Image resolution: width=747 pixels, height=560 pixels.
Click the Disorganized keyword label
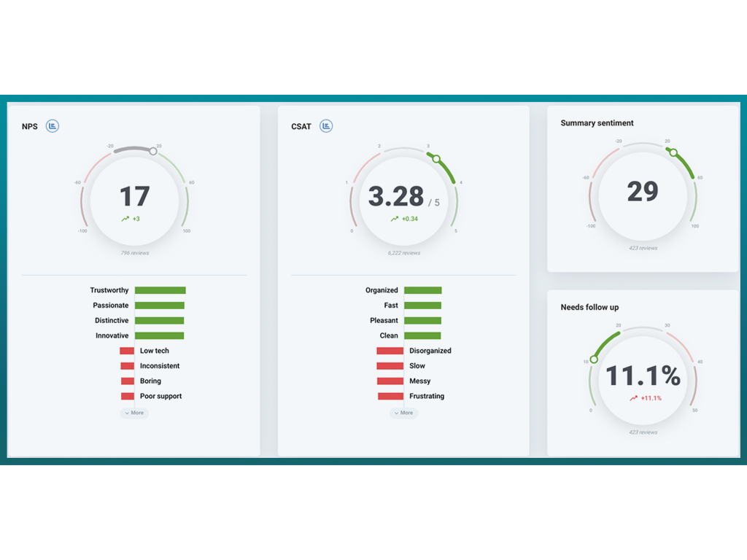[x=430, y=351]
